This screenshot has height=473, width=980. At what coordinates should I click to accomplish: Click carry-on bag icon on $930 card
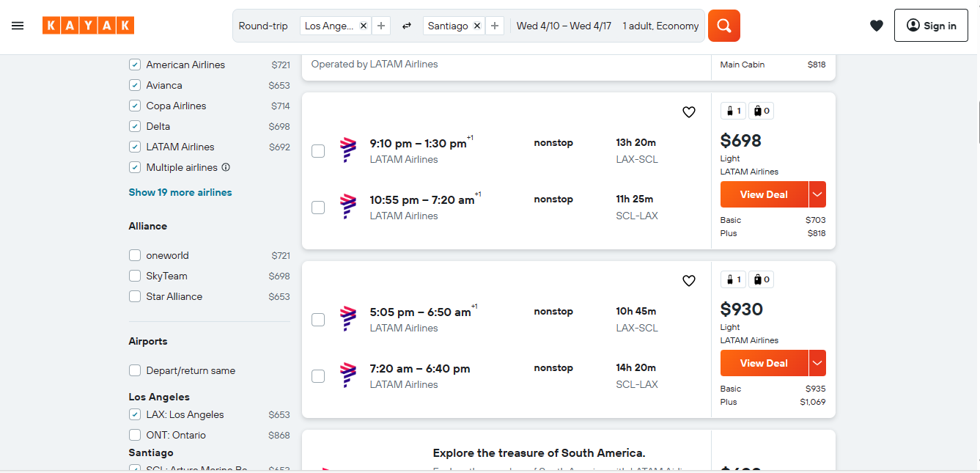tap(734, 279)
